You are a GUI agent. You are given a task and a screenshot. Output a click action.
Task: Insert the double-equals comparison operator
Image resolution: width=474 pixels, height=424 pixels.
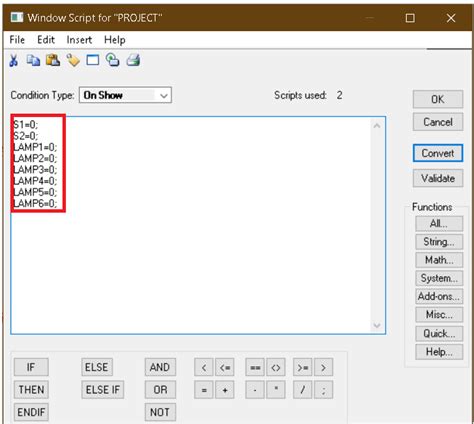(255, 367)
